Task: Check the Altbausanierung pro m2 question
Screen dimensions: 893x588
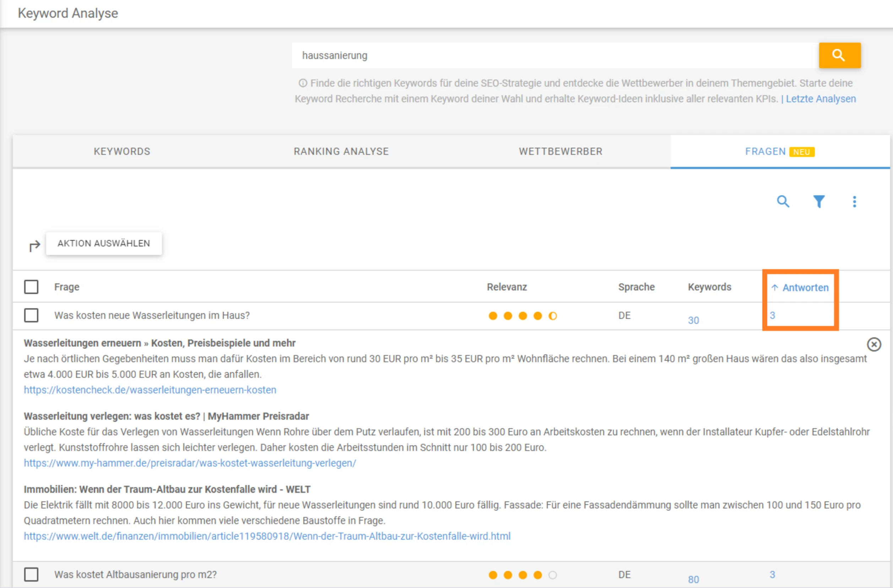Action: pos(31,574)
